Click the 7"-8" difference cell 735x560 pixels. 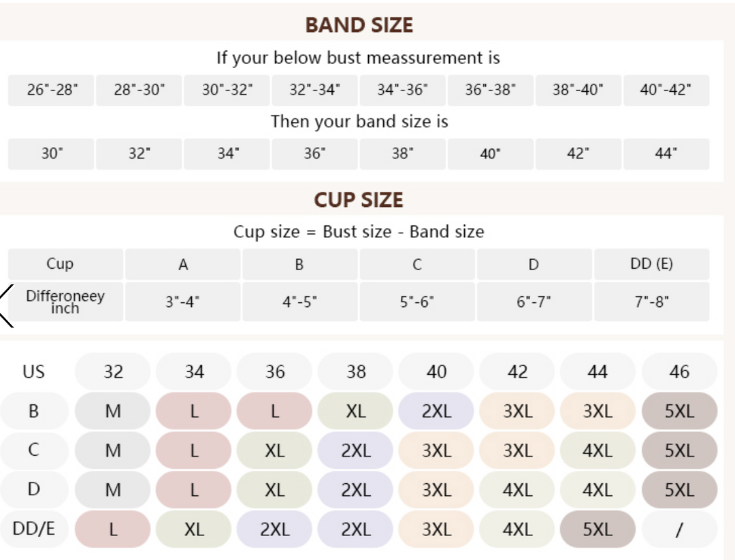coord(651,301)
